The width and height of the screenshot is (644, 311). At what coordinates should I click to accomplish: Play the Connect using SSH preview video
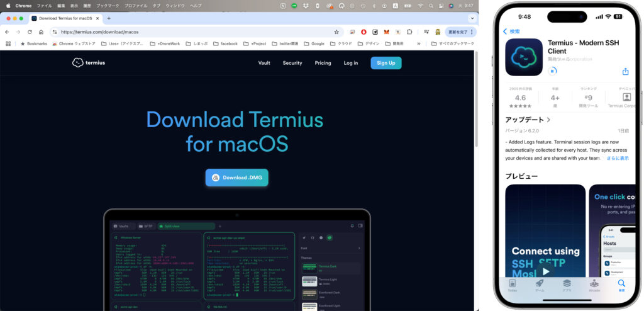545,271
